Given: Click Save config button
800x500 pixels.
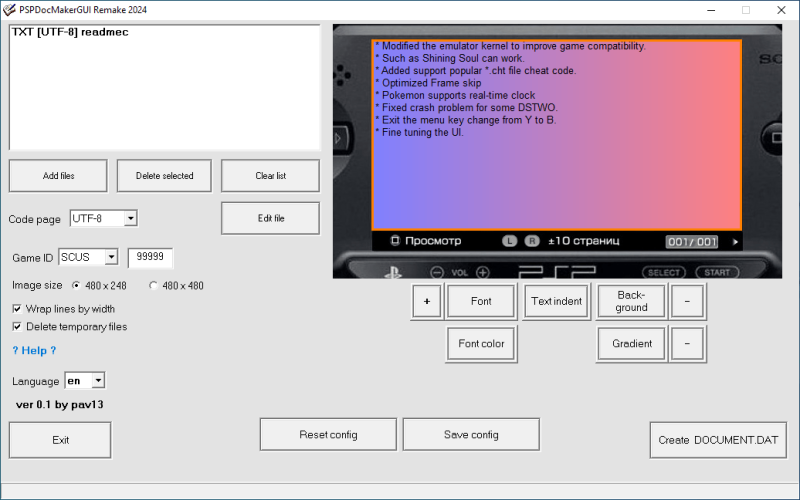Looking at the screenshot, I should (x=471, y=435).
